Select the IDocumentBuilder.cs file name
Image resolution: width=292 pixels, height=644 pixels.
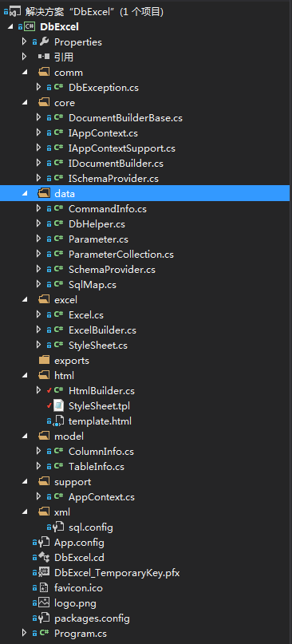click(116, 164)
